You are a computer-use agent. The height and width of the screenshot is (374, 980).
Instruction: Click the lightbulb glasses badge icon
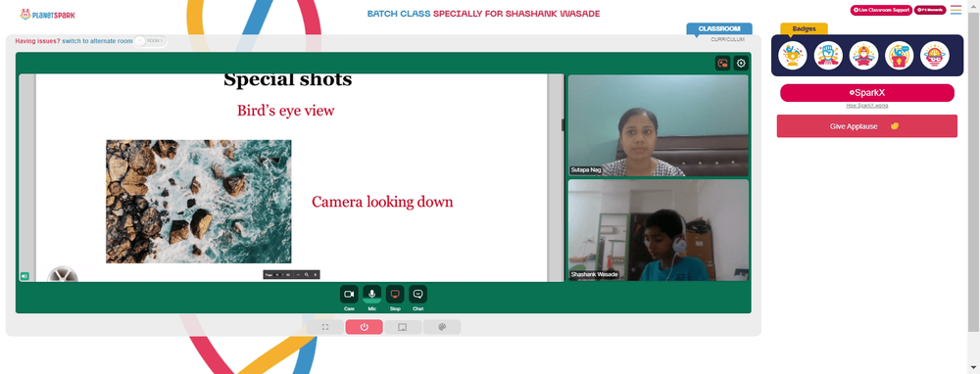pos(935,56)
